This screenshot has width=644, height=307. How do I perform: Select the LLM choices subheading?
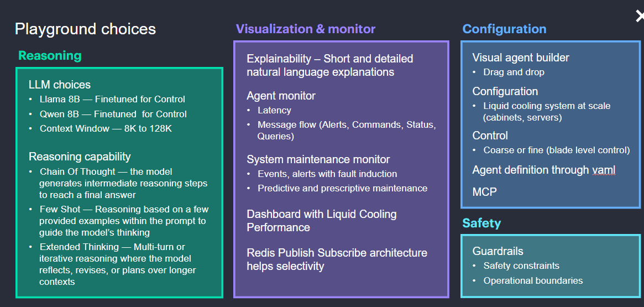[60, 85]
